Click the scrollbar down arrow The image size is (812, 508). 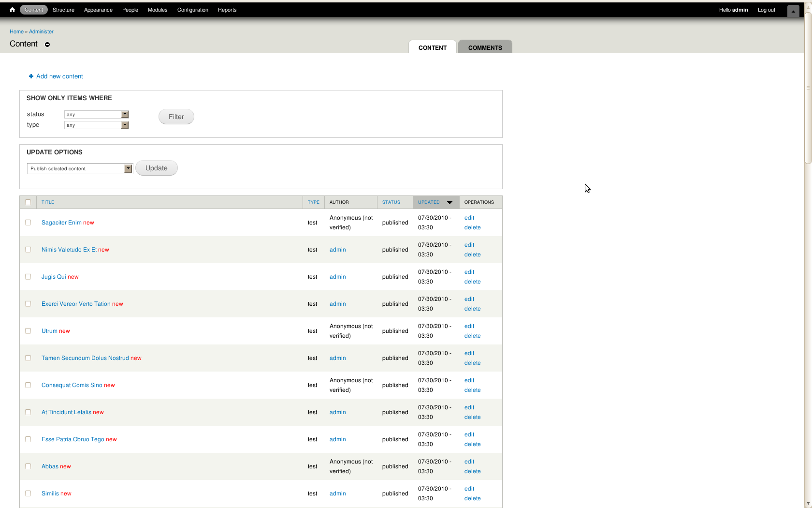point(808,504)
